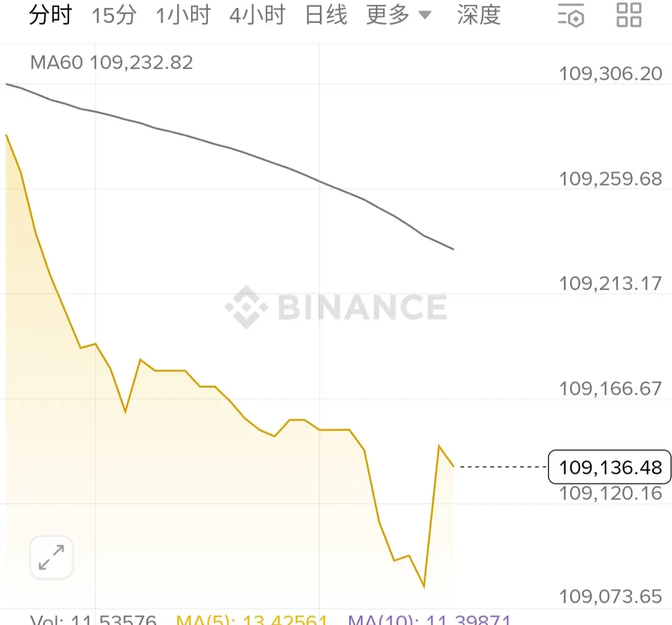672x625 pixels.
Task: Expand chart to fullscreen with arrows icon
Action: point(52,557)
